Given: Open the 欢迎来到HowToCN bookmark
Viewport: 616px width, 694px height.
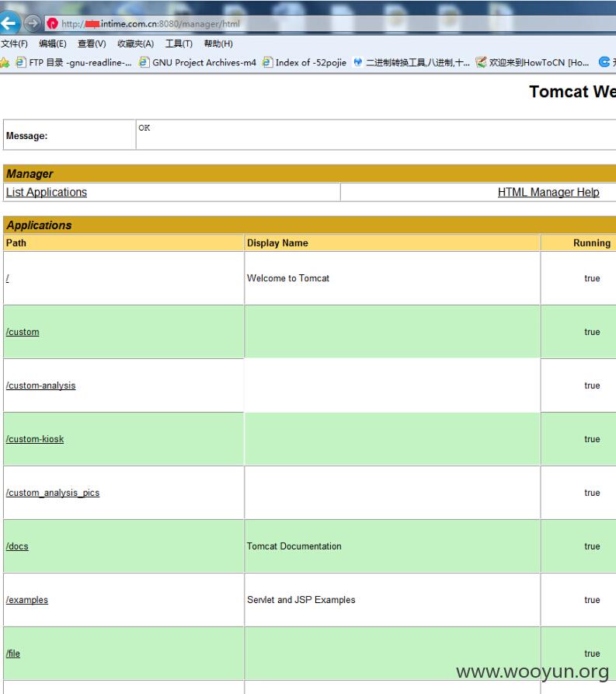Looking at the screenshot, I should point(532,62).
